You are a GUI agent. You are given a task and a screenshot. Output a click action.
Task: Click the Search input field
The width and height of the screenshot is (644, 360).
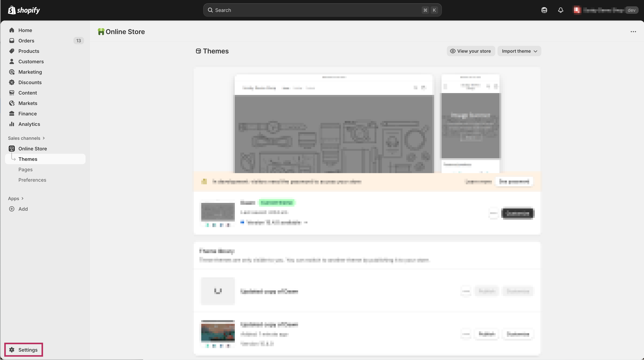pos(315,10)
